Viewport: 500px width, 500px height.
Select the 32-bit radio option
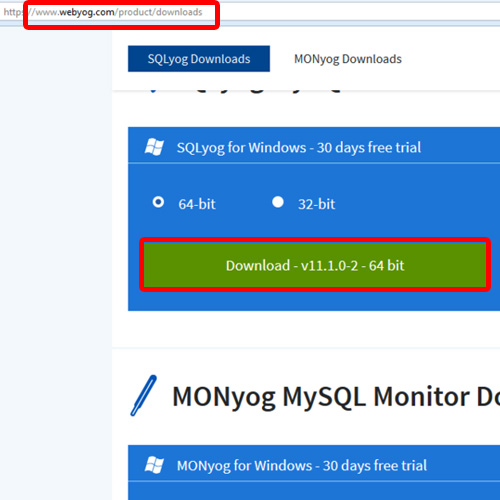[x=278, y=202]
